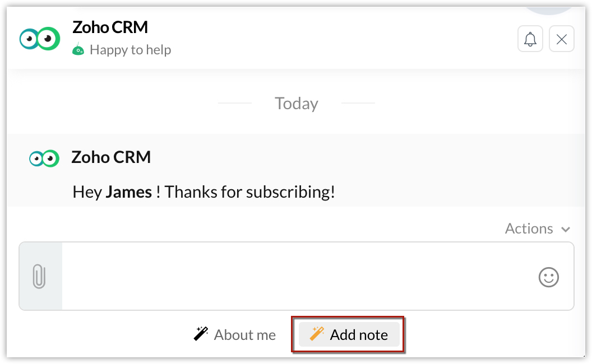592x364 pixels.
Task: Click the orange wand icon on Add note
Action: pos(317,334)
